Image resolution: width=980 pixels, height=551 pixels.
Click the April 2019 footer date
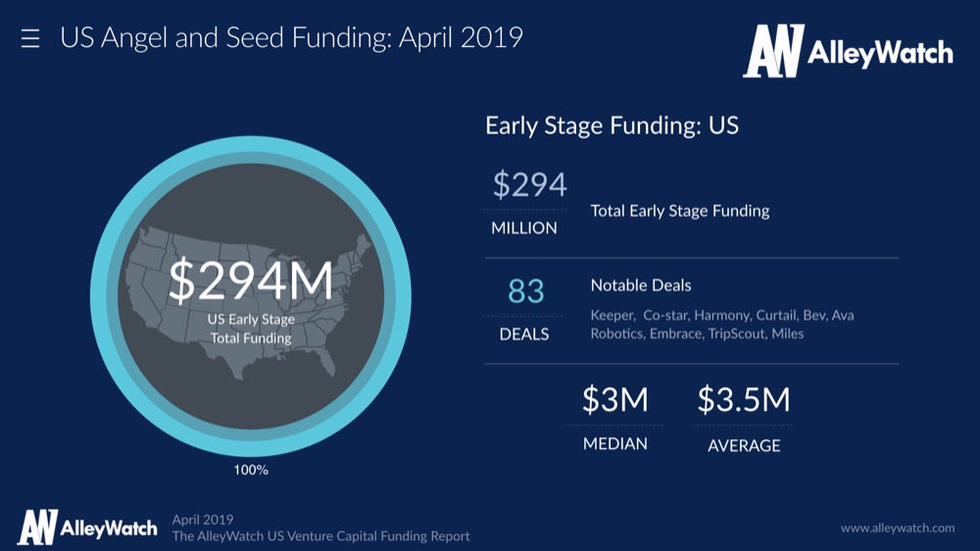(x=203, y=519)
